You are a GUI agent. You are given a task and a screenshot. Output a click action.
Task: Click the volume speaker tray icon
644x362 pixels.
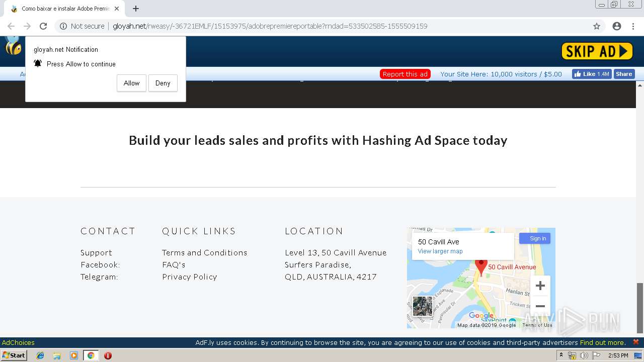pyautogui.click(x=584, y=355)
